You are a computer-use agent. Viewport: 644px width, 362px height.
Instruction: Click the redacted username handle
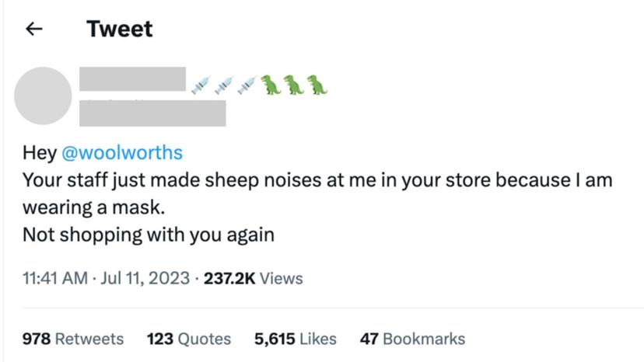pos(152,113)
